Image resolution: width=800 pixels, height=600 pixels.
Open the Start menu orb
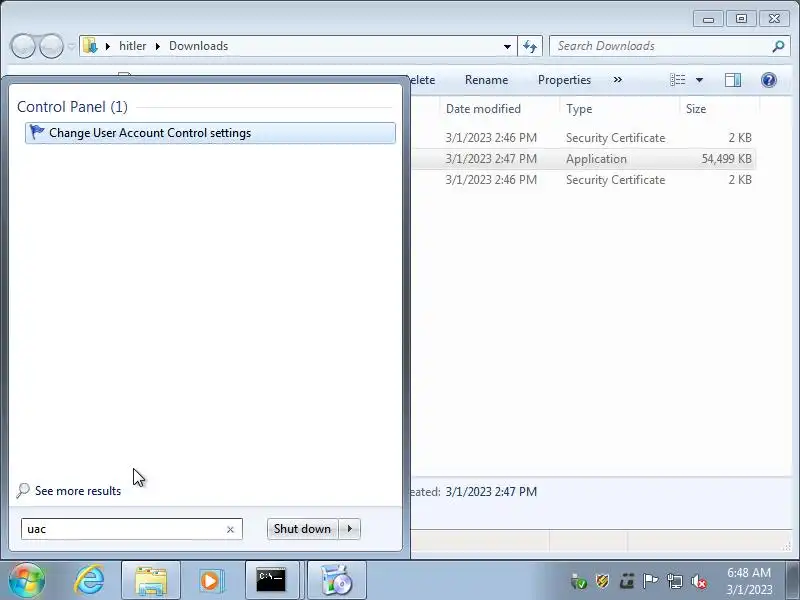26,581
